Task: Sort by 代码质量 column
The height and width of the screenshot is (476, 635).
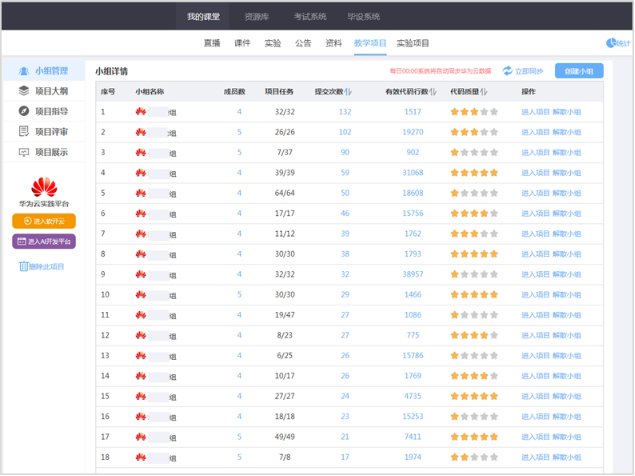Action: [x=482, y=91]
